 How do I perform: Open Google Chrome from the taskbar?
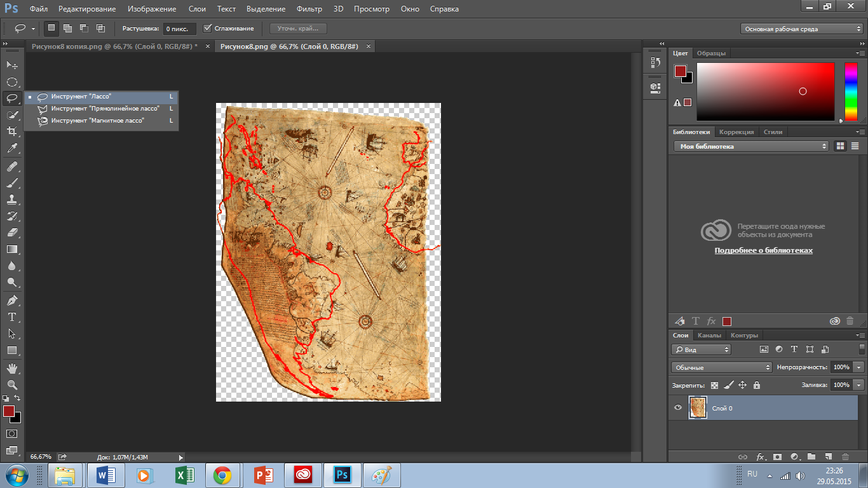point(222,475)
